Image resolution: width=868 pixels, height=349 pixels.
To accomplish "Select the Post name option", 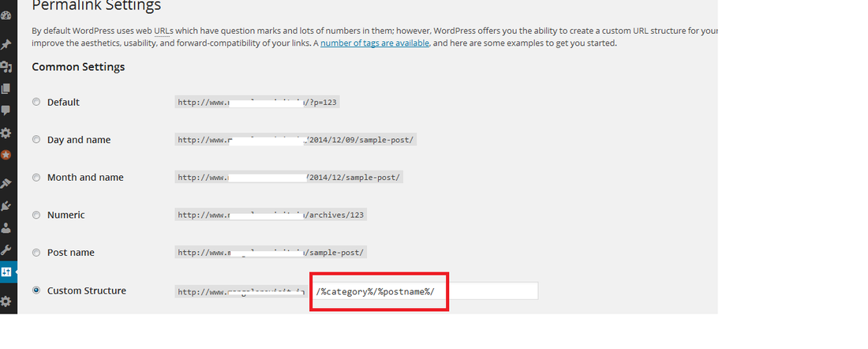I will (x=36, y=253).
